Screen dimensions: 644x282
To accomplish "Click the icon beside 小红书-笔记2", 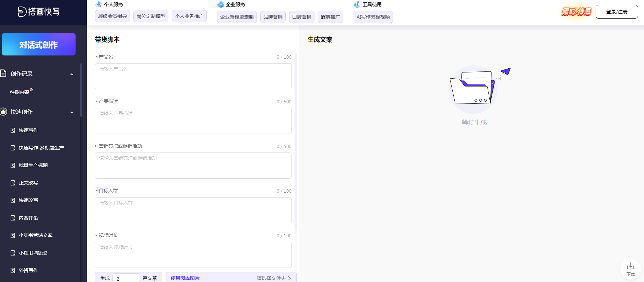I will [x=13, y=253].
